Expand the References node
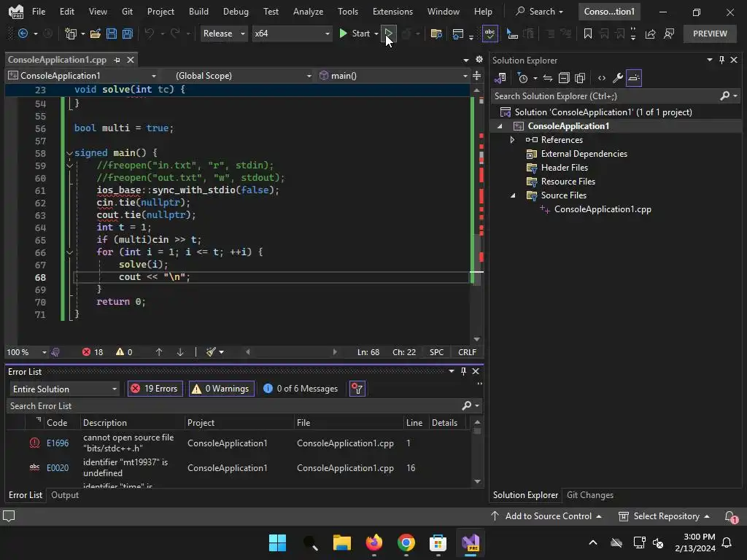This screenshot has width=747, height=560. tap(512, 140)
